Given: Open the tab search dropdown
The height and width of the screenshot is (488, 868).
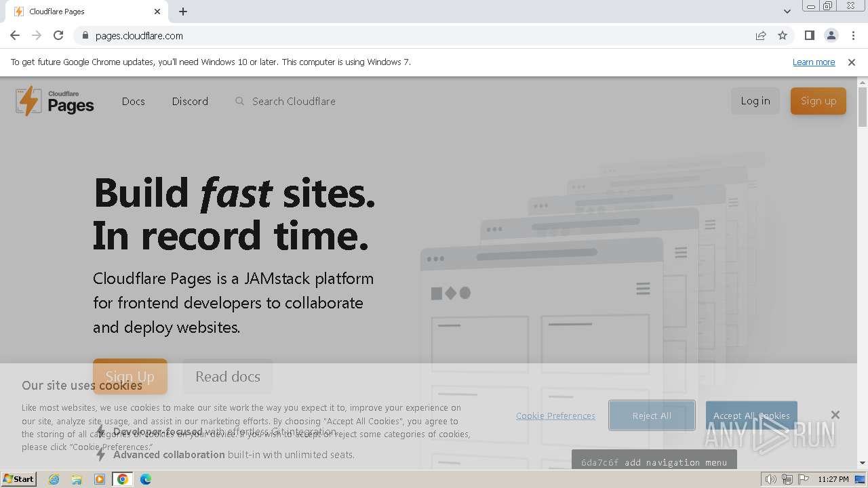Looking at the screenshot, I should (787, 12).
